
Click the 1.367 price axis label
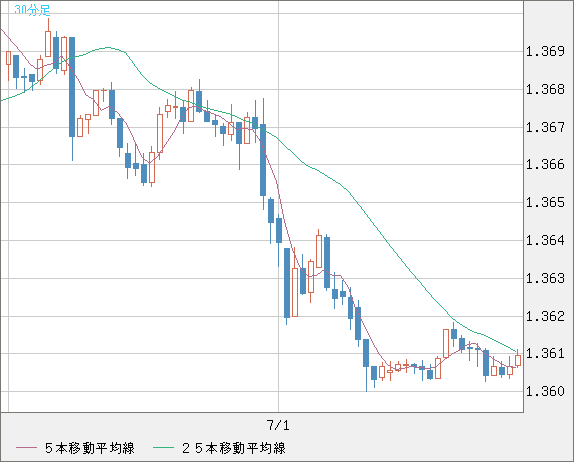pyautogui.click(x=545, y=127)
